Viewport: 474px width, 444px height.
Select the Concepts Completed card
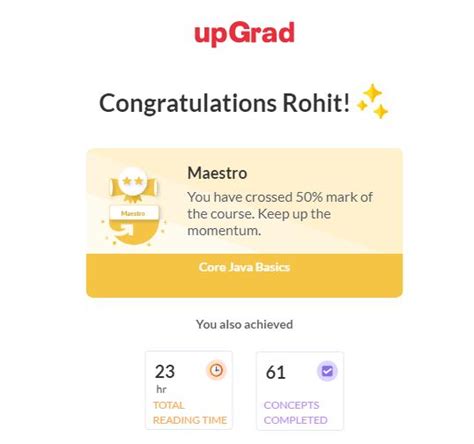pyautogui.click(x=300, y=390)
